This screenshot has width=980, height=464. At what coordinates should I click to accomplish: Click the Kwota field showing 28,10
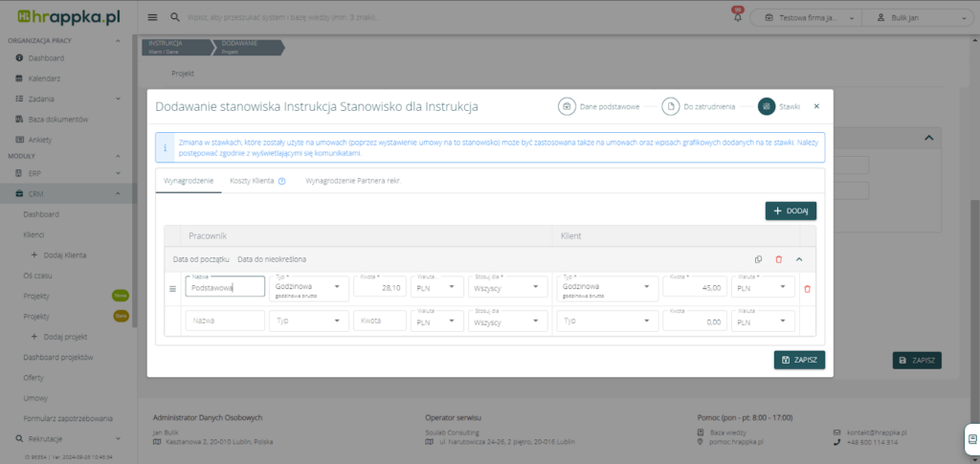(x=379, y=287)
